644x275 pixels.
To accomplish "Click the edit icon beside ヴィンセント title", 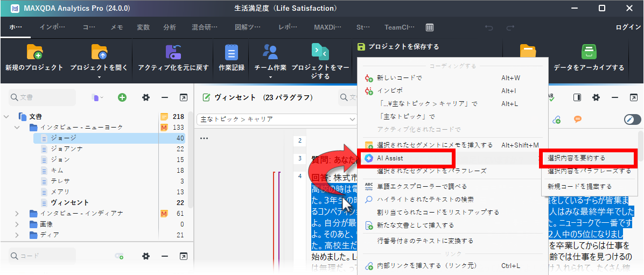I will tap(207, 98).
